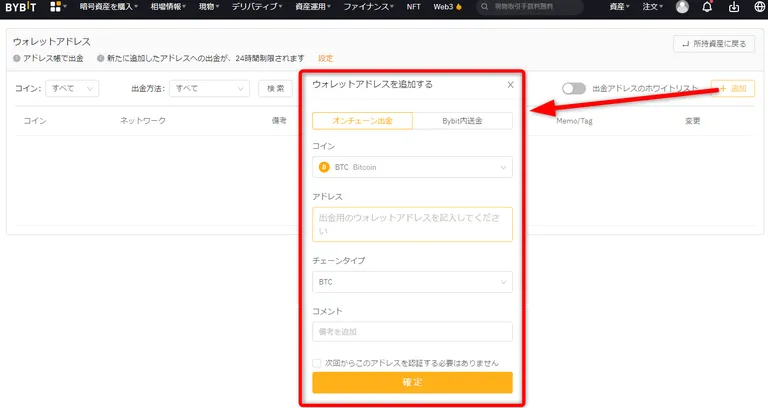The width and height of the screenshot is (768, 408).
Task: Click the Bybit logo
Action: [x=21, y=7]
